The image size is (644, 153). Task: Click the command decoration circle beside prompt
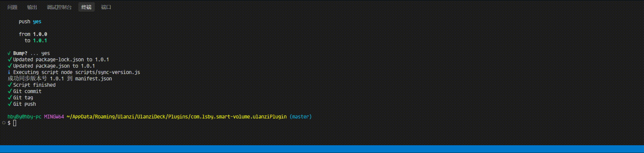click(x=4, y=123)
